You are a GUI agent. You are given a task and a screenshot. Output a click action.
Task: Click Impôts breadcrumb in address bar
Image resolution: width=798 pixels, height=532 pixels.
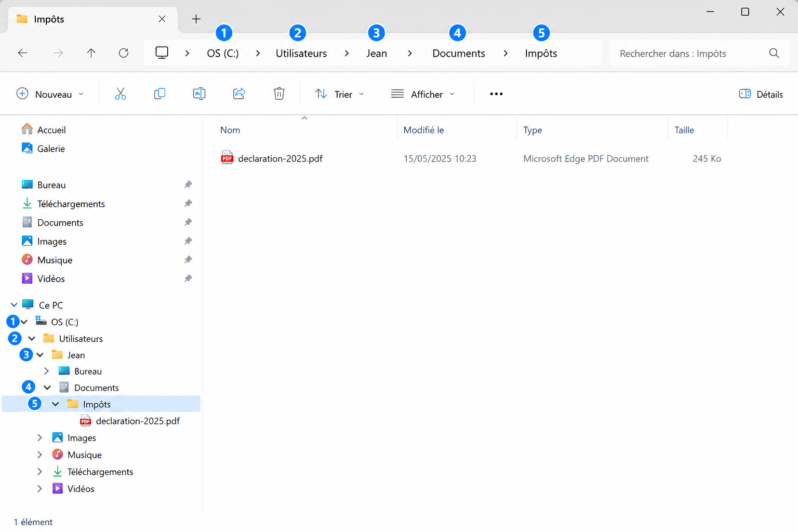tap(541, 54)
